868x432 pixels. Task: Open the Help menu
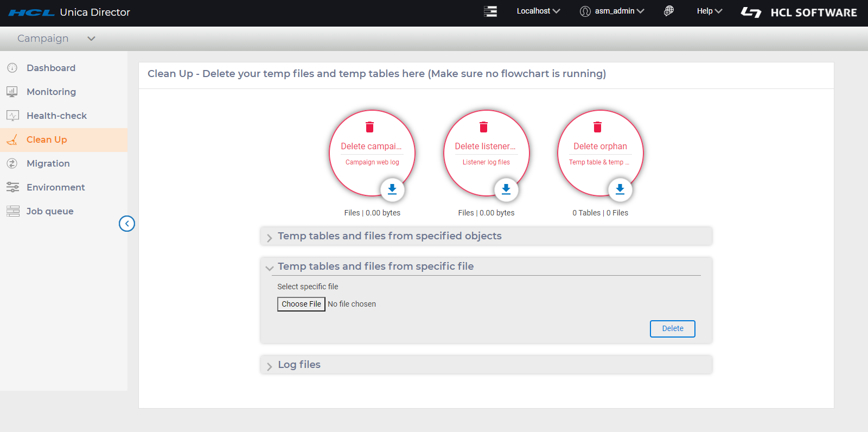pyautogui.click(x=709, y=11)
